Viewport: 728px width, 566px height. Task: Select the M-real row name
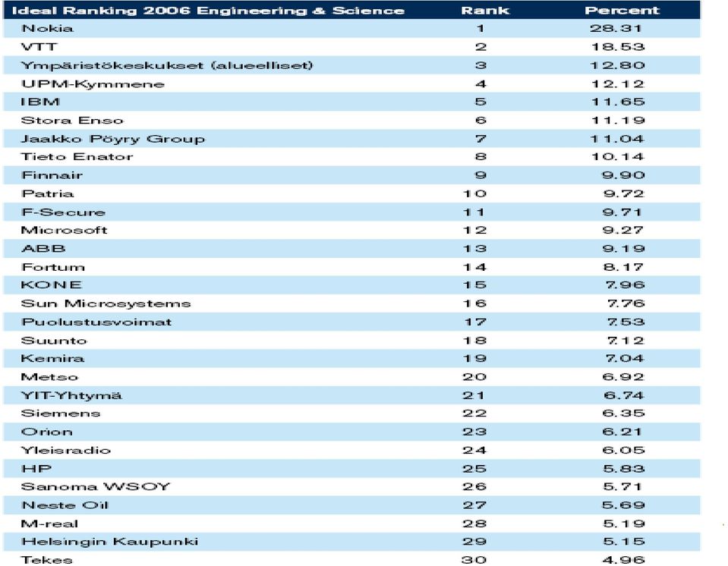tap(49, 524)
